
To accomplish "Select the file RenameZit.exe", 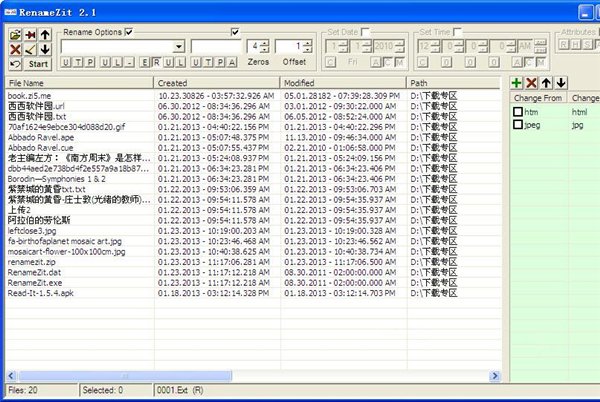I will click(35, 283).
